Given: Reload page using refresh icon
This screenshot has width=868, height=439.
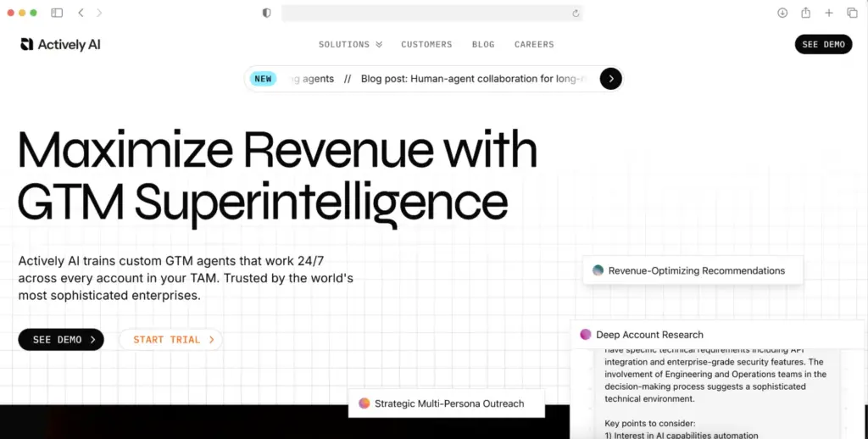Looking at the screenshot, I should [576, 13].
